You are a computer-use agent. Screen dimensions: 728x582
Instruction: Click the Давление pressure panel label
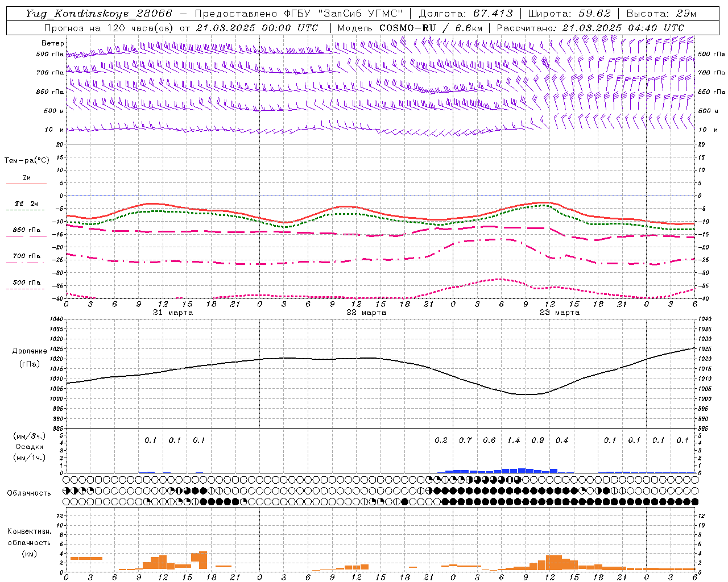29,351
